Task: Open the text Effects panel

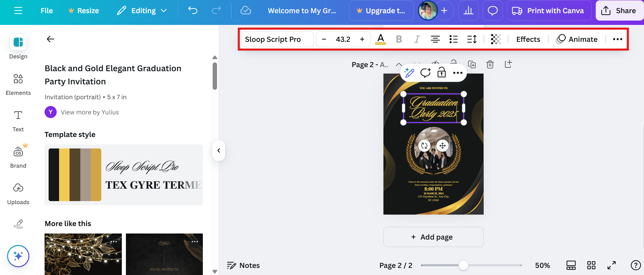Action: 528,39
